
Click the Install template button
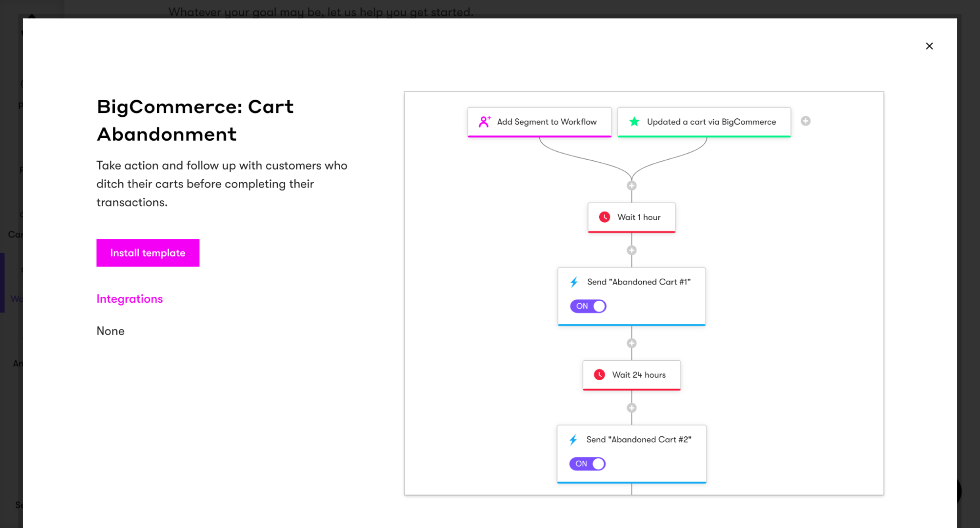(x=148, y=253)
